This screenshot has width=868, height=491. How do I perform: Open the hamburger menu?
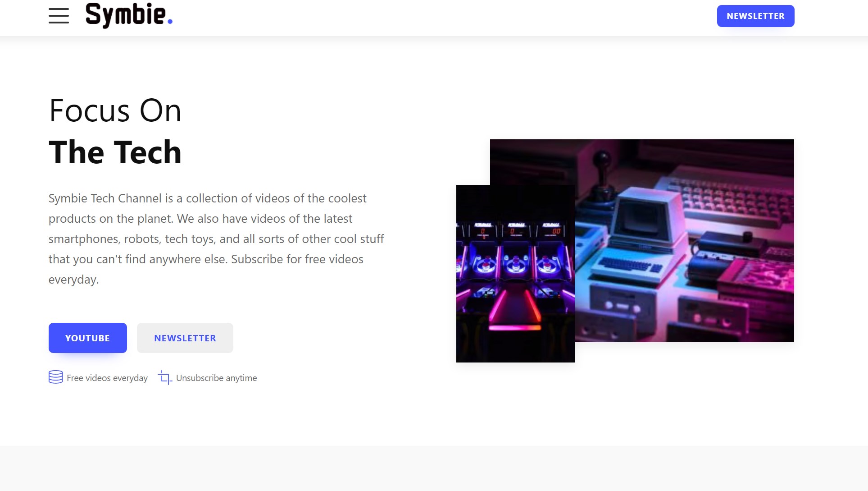point(59,16)
